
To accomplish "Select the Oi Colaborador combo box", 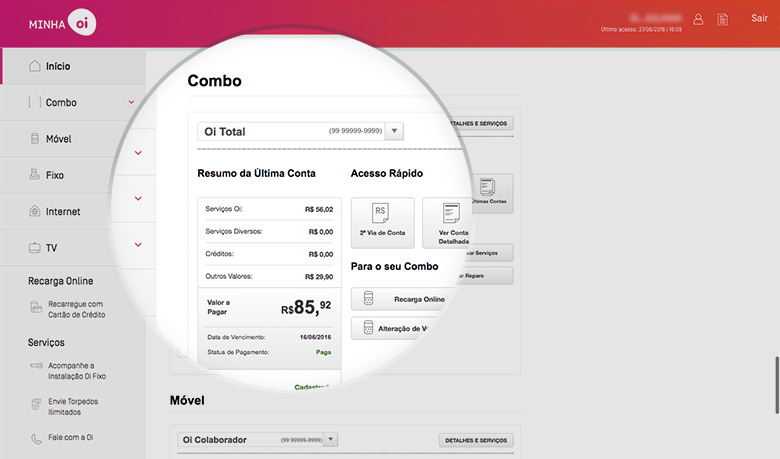I will (x=258, y=440).
